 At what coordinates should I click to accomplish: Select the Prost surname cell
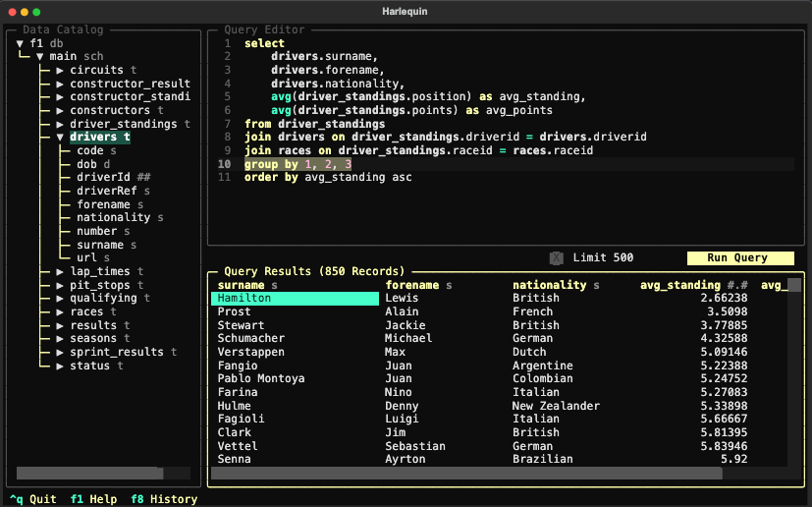[234, 311]
